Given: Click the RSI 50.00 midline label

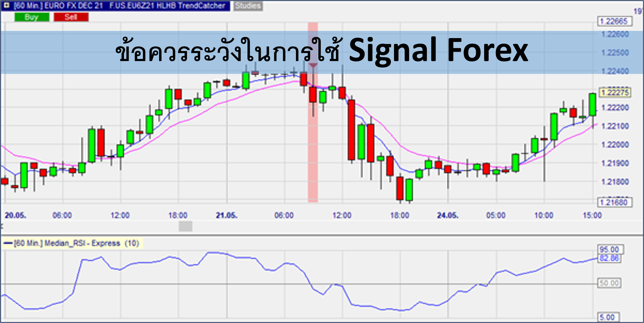Looking at the screenshot, I should pos(609,283).
